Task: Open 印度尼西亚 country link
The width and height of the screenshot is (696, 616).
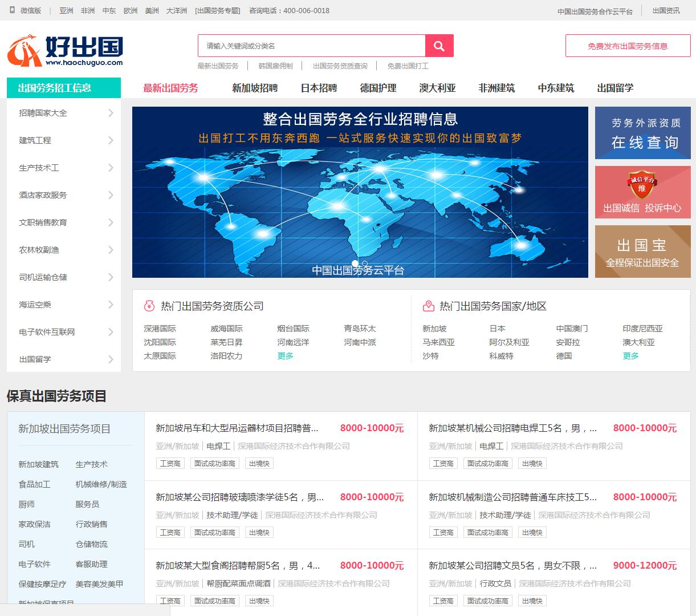Action: coord(642,329)
